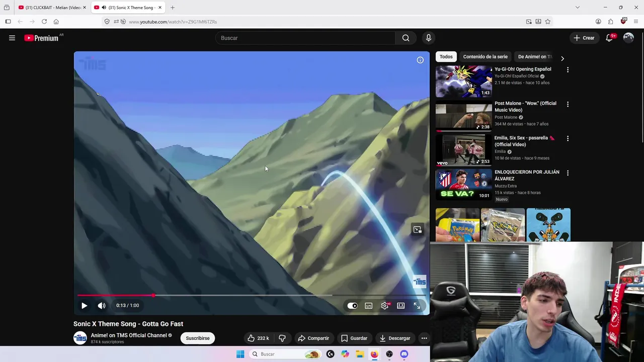Open options for Post Malone Wow video

point(568,104)
